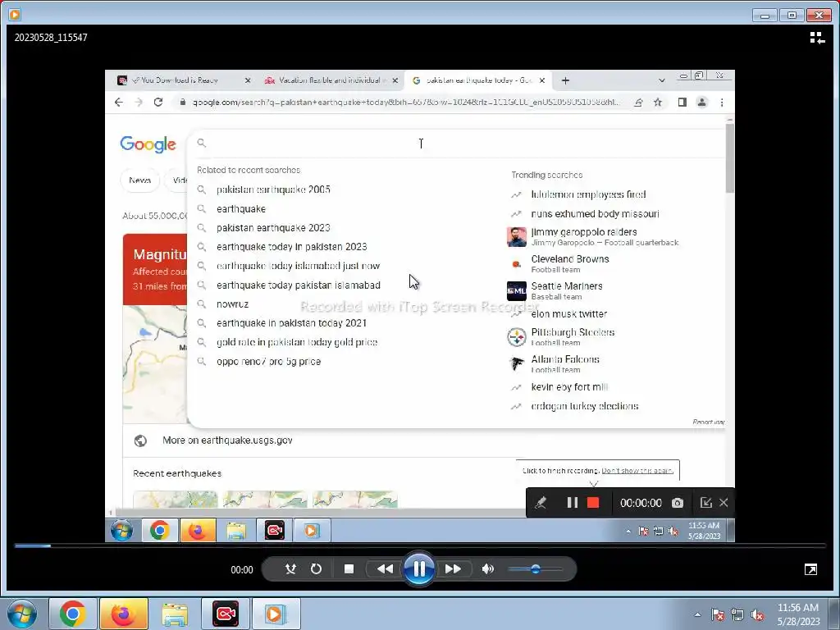Image resolution: width=840 pixels, height=630 pixels.
Task: Show hidden system tray icons
Action: tap(697, 614)
